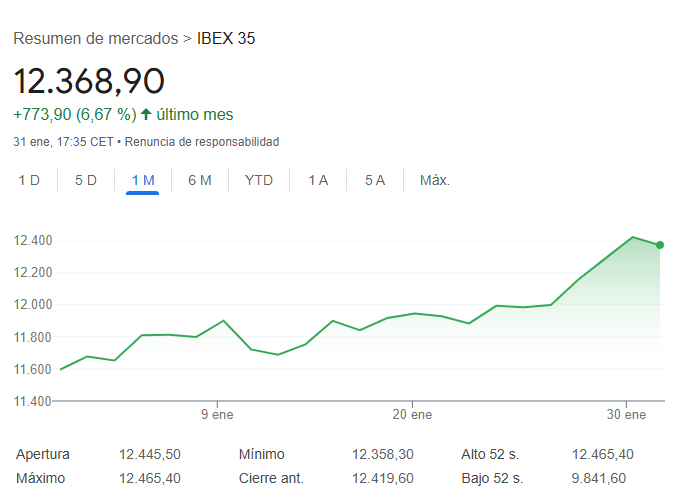Viewport: 699px width, 500px height.
Task: Click the IBEX 35 breadcrumb title
Action: tap(226, 38)
